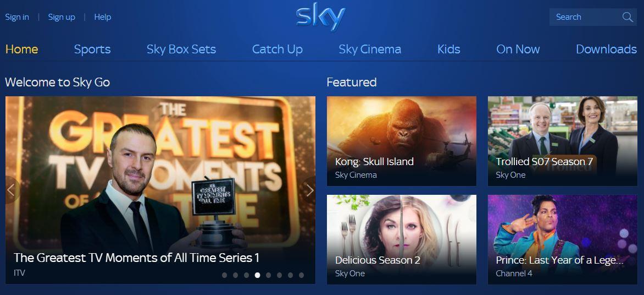This screenshot has height=295, width=644.
Task: Select the first carousel dot
Action: 224,275
